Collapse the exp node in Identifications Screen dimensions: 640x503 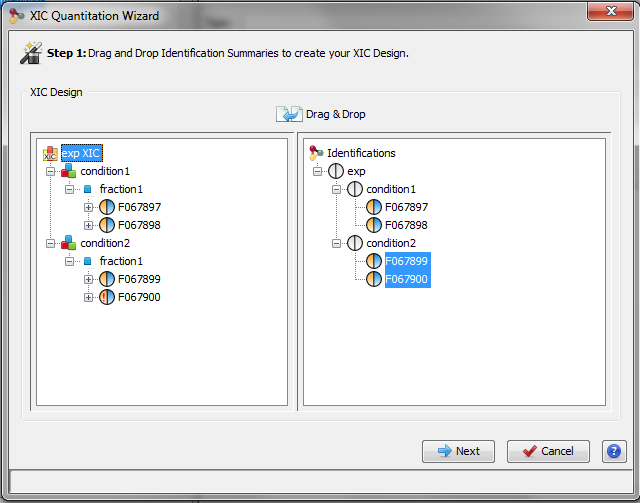pyautogui.click(x=317, y=171)
